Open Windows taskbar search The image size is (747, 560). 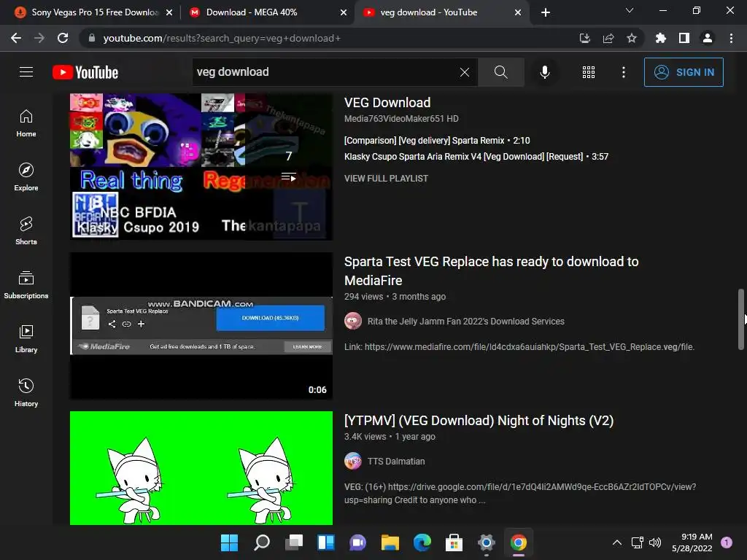(x=262, y=542)
